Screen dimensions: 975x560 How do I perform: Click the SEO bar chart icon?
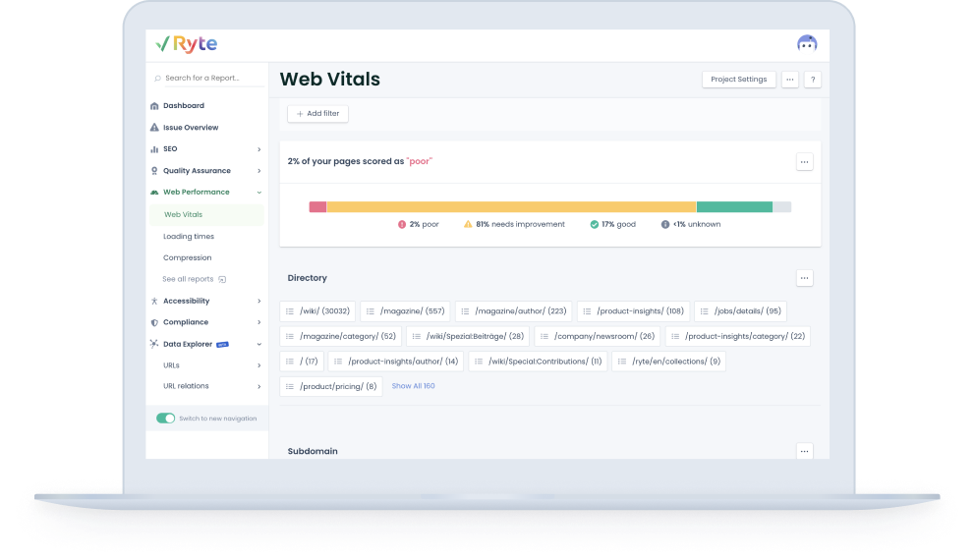coord(154,149)
